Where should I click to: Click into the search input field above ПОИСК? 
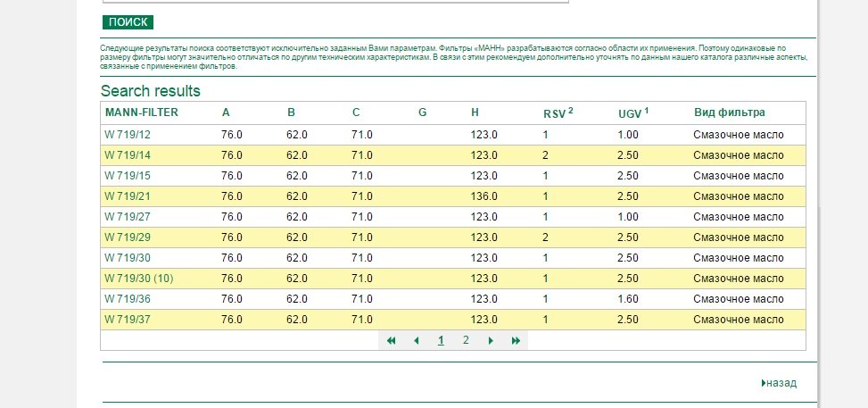(x=335, y=2)
